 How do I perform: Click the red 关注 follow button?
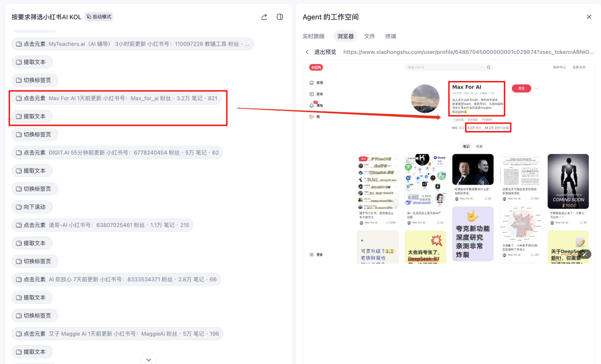(521, 88)
